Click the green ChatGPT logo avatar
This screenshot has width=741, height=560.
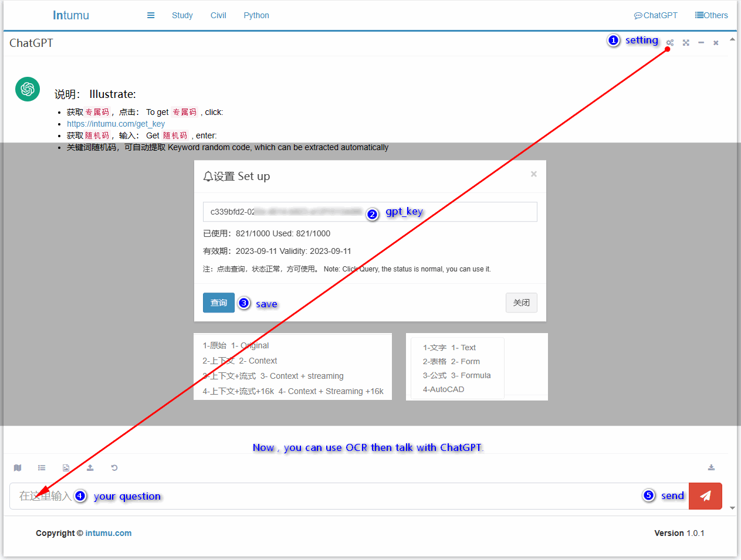28,89
